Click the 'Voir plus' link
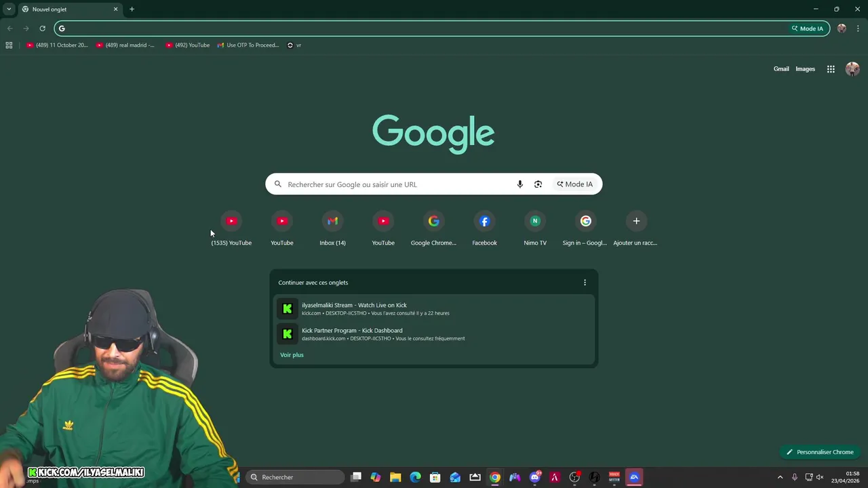 click(x=292, y=355)
